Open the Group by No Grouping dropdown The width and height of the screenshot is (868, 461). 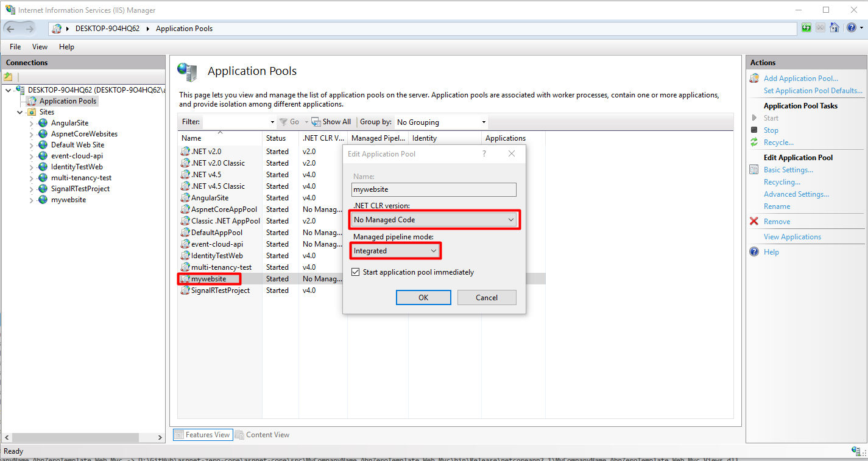[x=441, y=122]
